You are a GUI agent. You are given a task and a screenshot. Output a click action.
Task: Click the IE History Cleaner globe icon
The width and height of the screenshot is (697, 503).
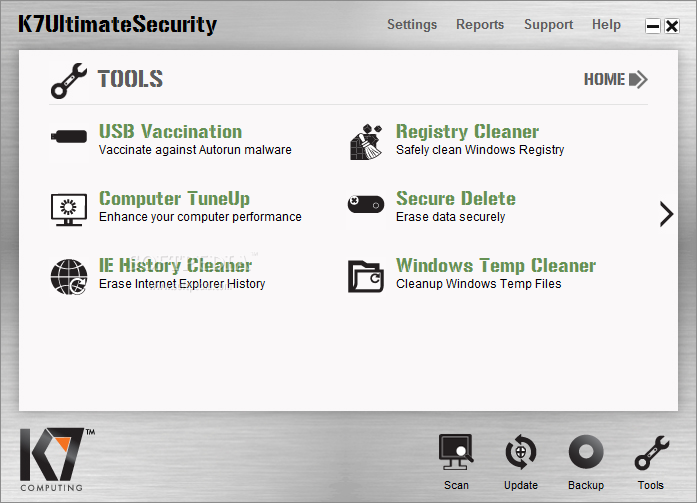click(69, 277)
